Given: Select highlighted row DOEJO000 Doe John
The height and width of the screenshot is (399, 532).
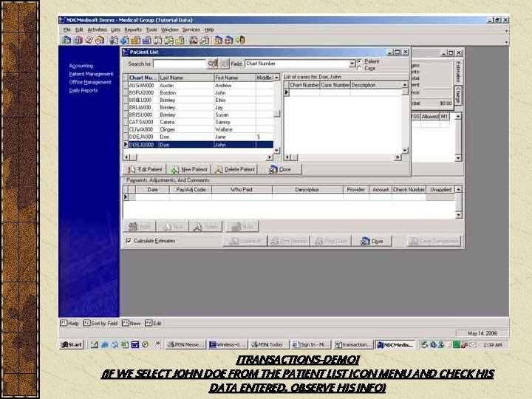Looking at the screenshot, I should pyautogui.click(x=200, y=145).
